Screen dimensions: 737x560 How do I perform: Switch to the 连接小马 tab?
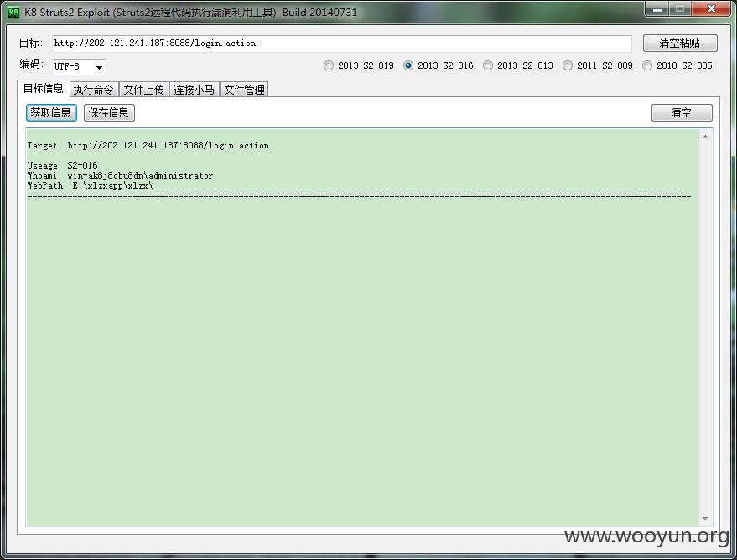click(x=195, y=90)
